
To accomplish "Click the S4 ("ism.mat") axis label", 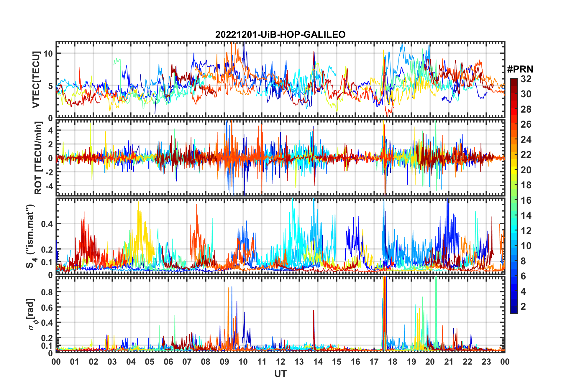I will 31,236.
